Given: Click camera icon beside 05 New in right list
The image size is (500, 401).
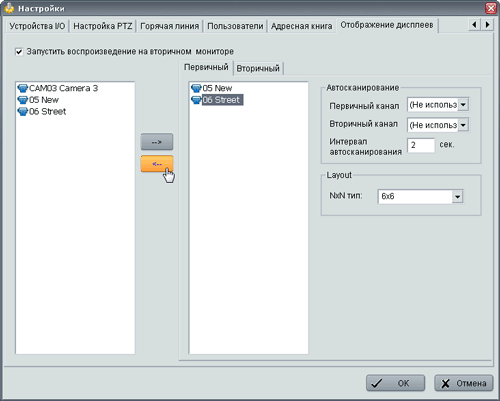Looking at the screenshot, I should coord(196,88).
